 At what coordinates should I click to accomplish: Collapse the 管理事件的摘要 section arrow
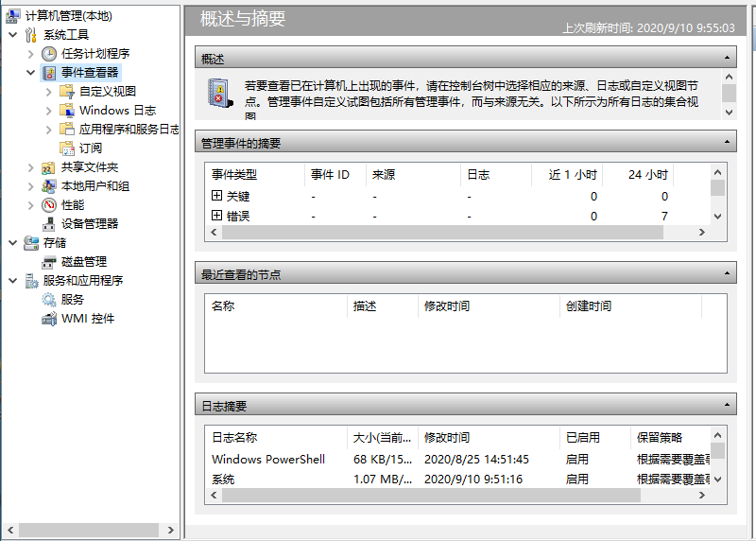coord(727,142)
